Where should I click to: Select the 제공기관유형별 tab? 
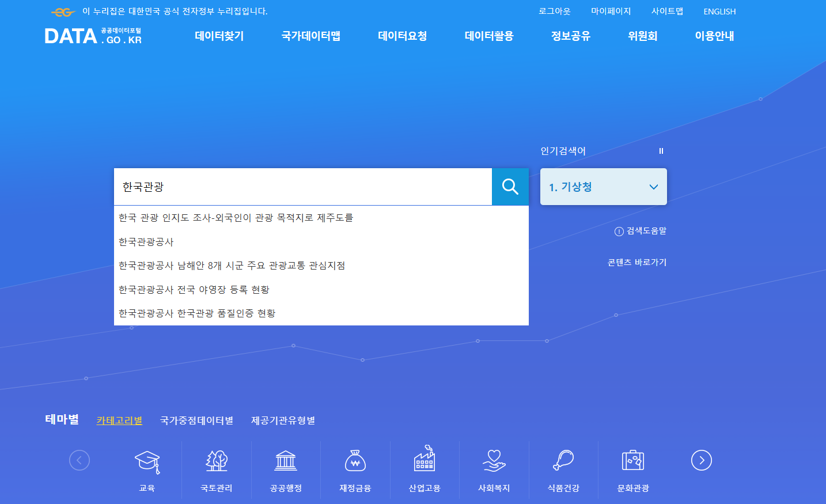coord(283,420)
